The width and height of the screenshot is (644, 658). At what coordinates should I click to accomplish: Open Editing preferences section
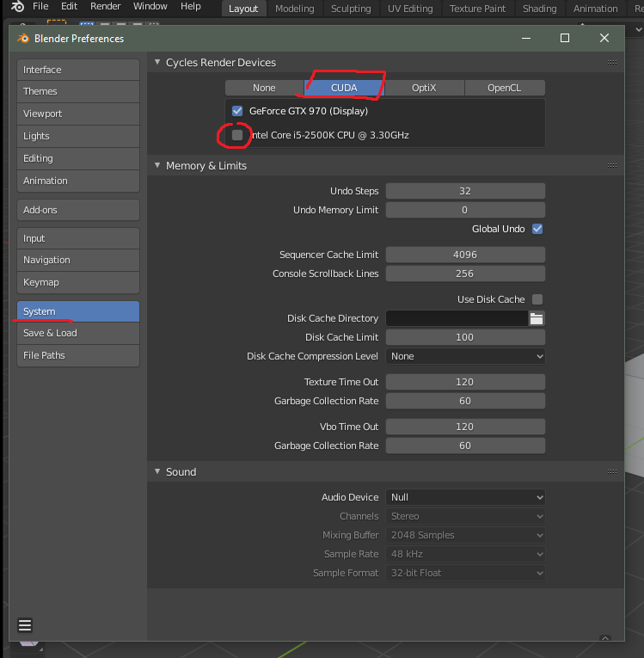[x=78, y=158]
